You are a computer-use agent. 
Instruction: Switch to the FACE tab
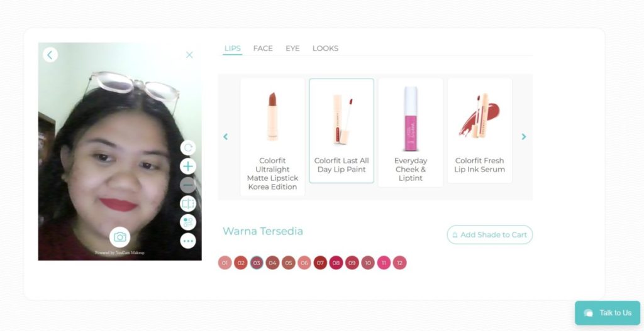[263, 48]
